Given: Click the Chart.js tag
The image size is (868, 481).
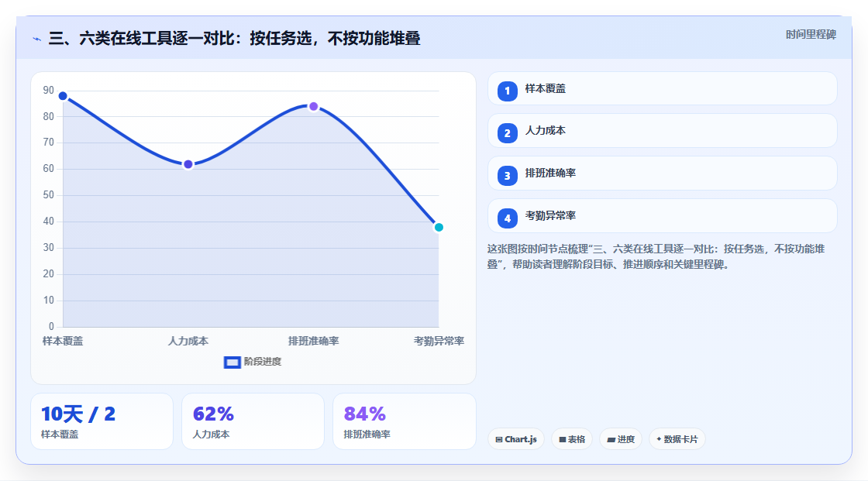Looking at the screenshot, I should click(516, 439).
